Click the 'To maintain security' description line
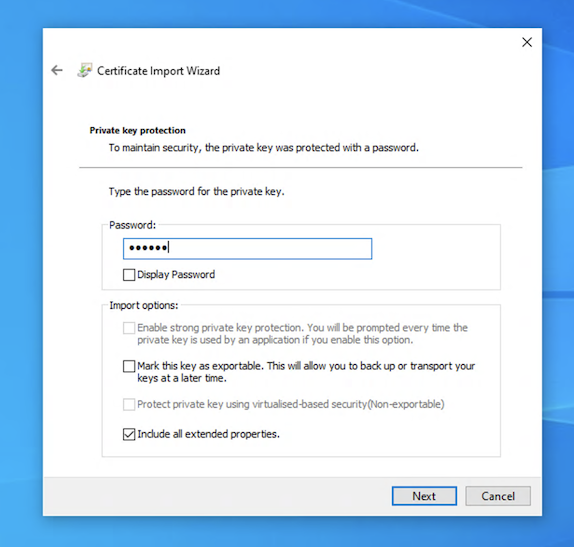The width and height of the screenshot is (574, 547). click(264, 148)
